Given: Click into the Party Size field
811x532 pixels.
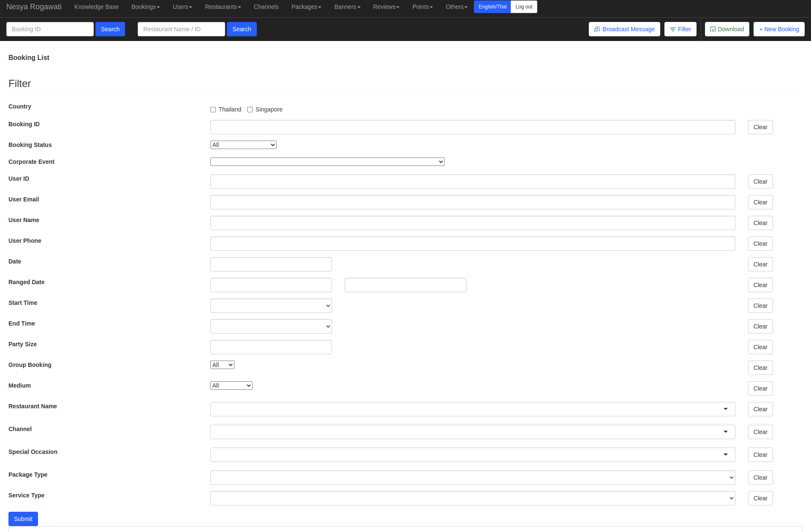Looking at the screenshot, I should [x=271, y=347].
